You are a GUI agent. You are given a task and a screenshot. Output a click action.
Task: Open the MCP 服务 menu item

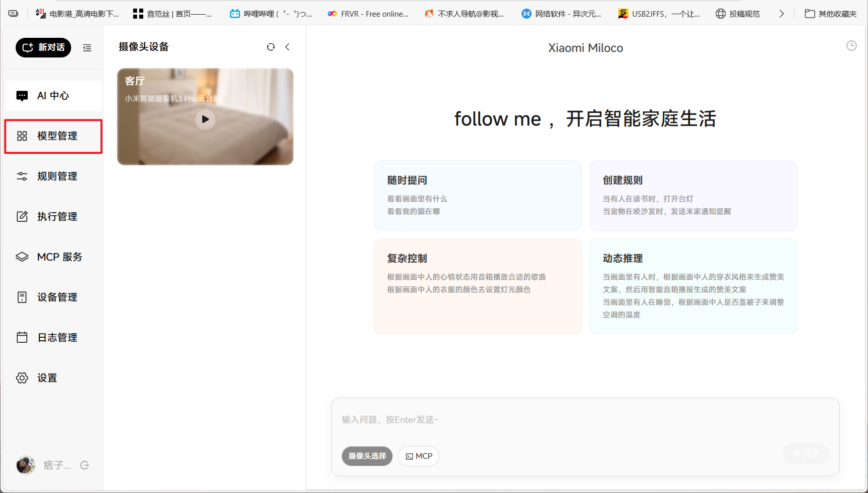pos(53,257)
